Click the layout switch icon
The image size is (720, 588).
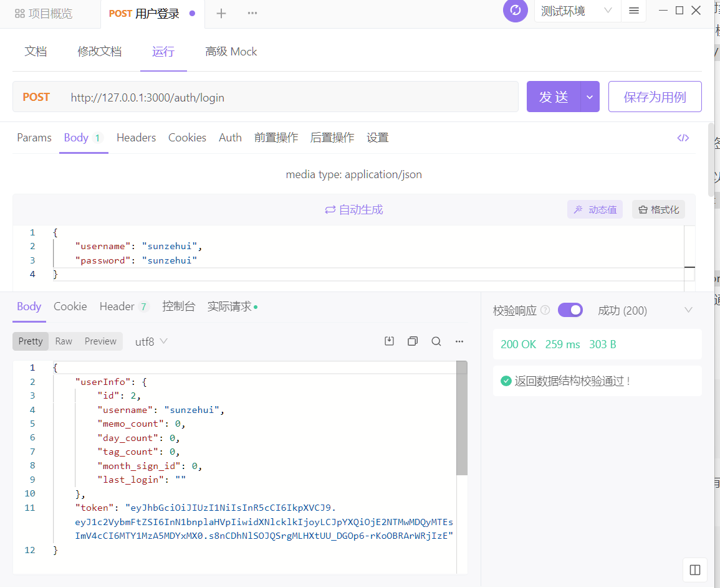[x=695, y=570]
